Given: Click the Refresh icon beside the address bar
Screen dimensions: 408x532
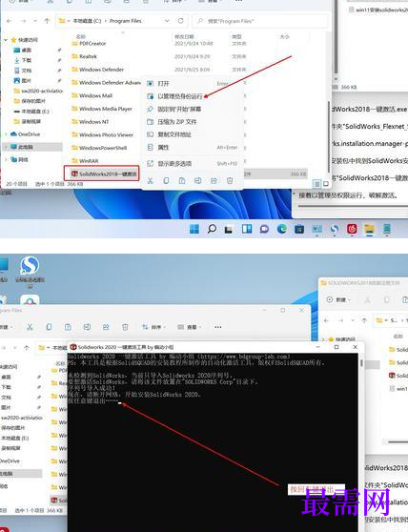Looking at the screenshot, I should coord(181,21).
